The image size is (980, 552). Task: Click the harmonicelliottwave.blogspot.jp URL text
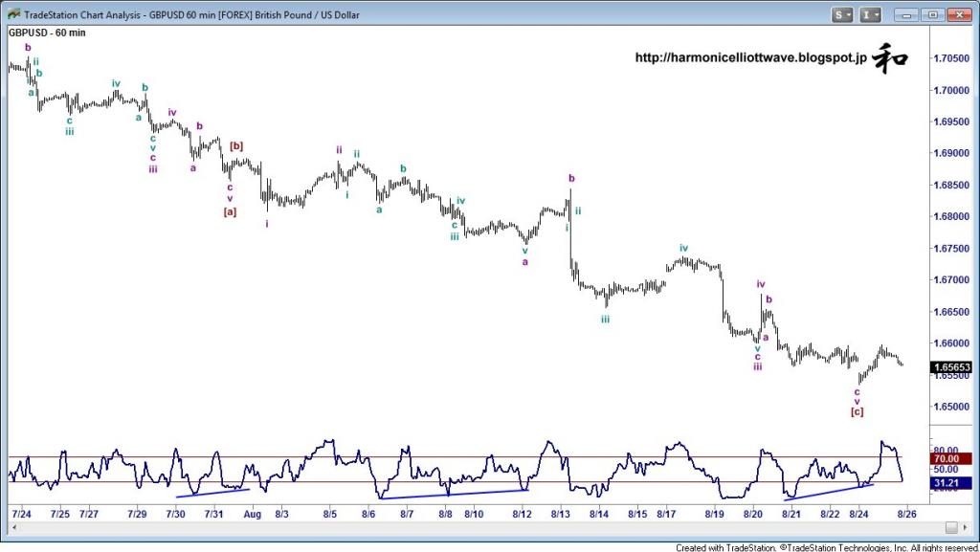(750, 57)
